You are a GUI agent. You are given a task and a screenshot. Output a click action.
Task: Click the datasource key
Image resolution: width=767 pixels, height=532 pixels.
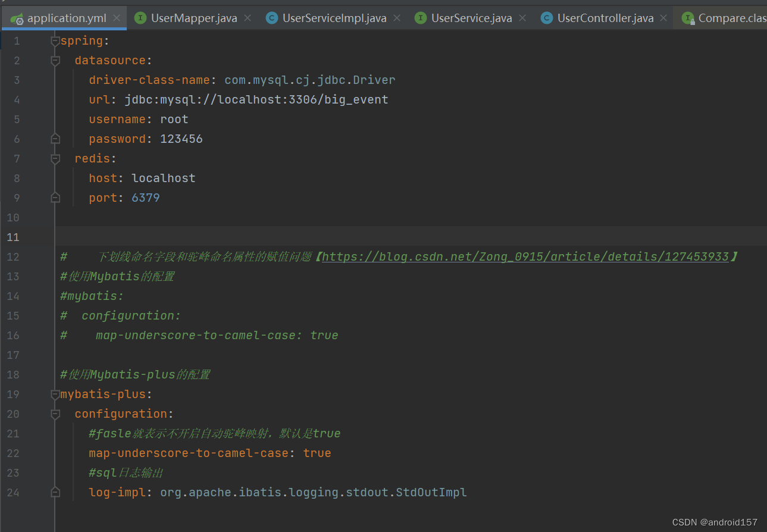coord(110,60)
